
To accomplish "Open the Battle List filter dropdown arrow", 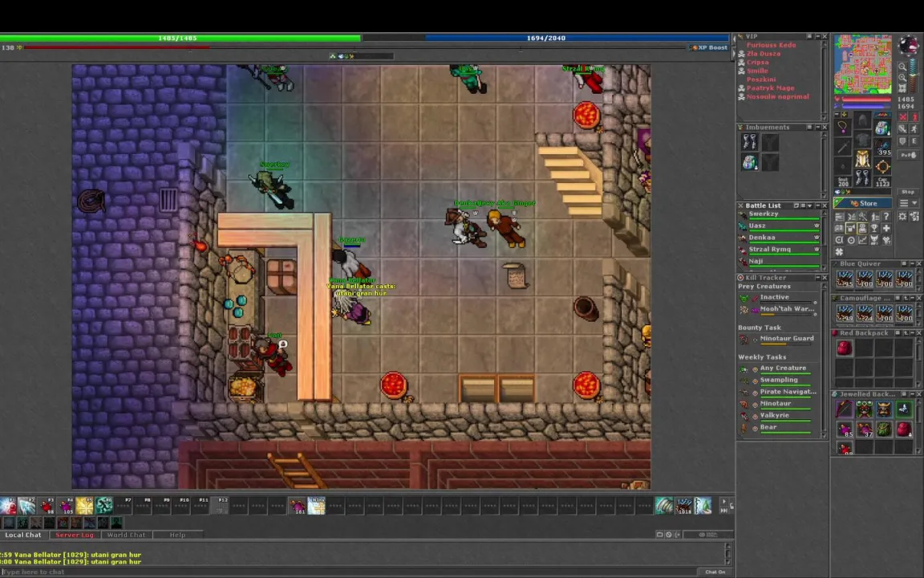I will click(x=809, y=206).
